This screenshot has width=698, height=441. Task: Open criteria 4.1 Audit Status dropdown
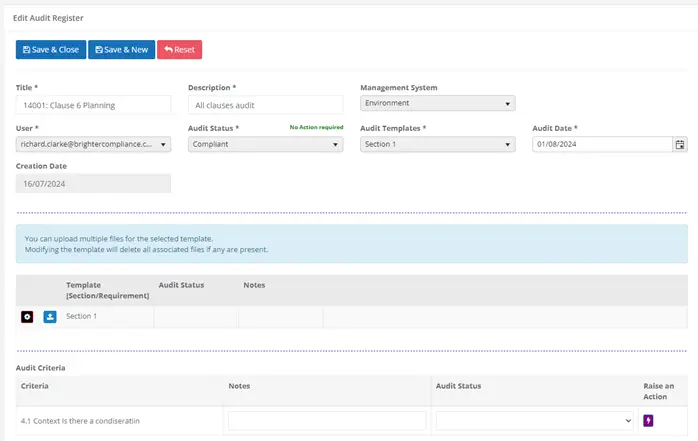point(535,421)
